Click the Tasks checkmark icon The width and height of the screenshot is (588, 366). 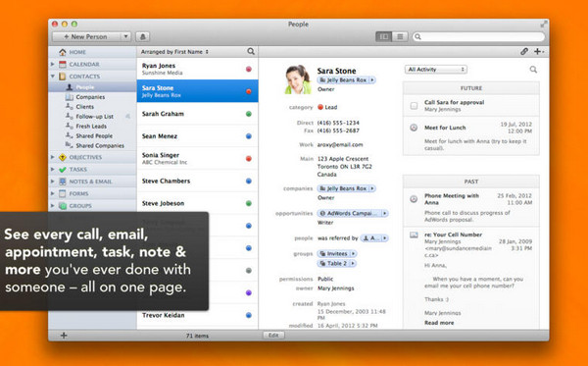pos(63,170)
